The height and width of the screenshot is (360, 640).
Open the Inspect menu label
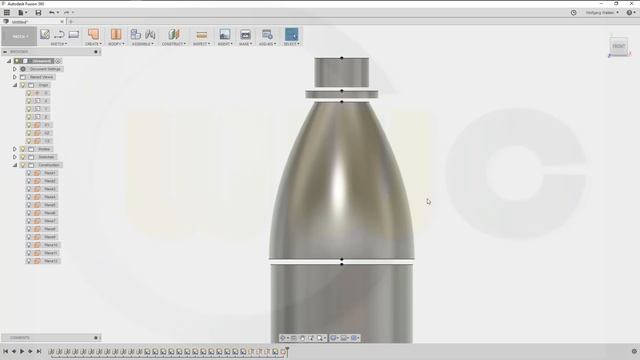pyautogui.click(x=202, y=44)
